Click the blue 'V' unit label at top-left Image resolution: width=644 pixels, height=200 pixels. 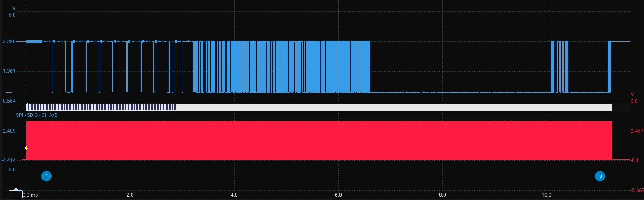14,8
